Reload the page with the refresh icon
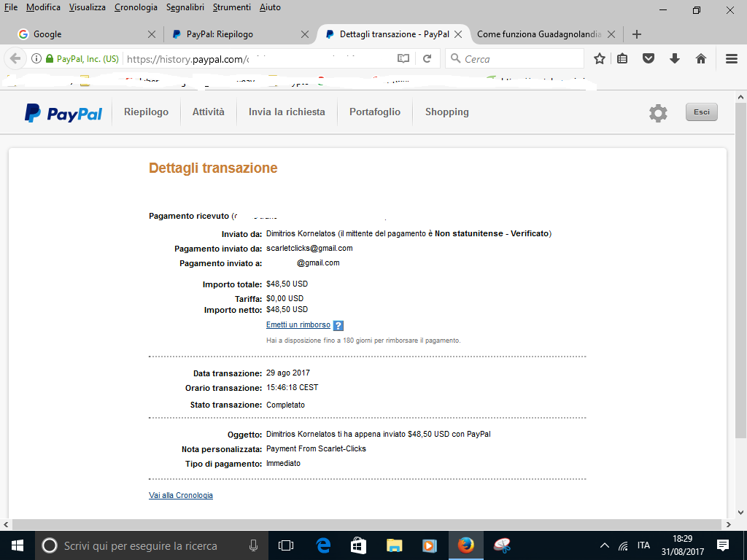The width and height of the screenshot is (747, 560). point(427,58)
